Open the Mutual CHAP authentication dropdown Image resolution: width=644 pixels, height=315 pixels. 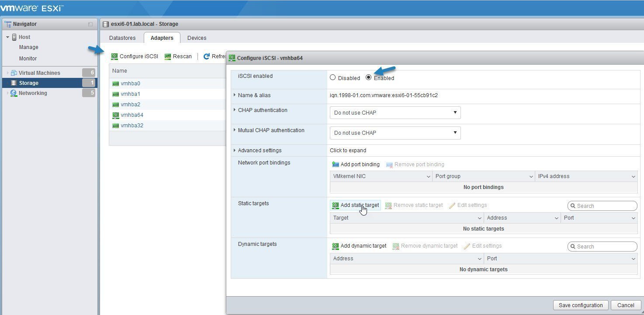[395, 133]
